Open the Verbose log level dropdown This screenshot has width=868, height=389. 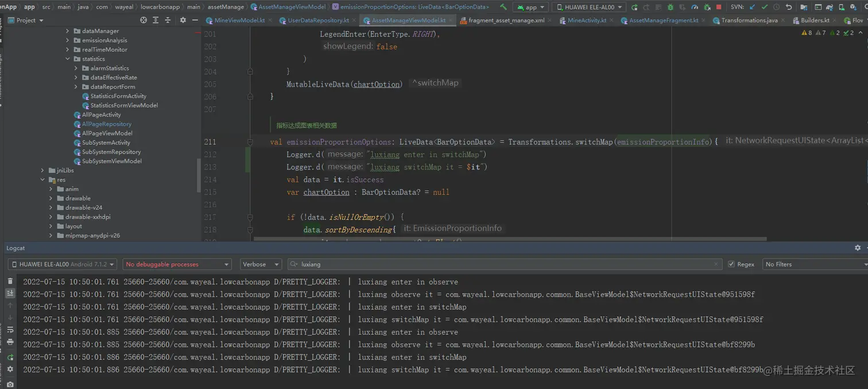[x=261, y=264]
